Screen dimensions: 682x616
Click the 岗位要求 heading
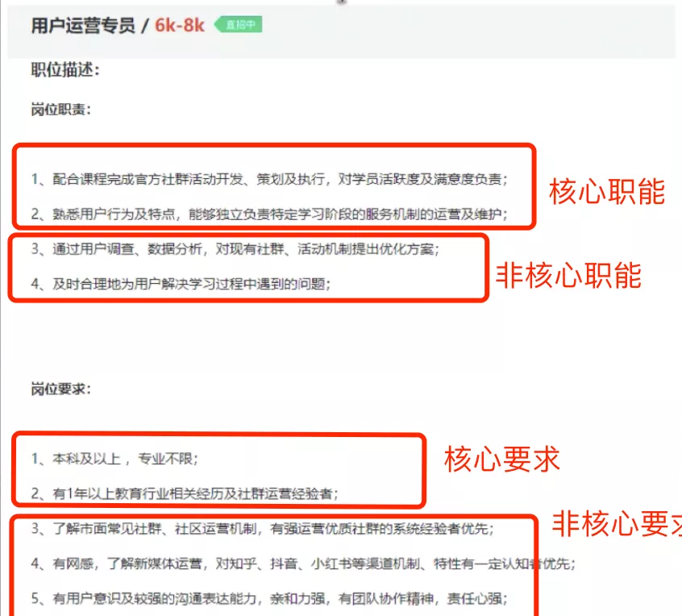pos(61,389)
